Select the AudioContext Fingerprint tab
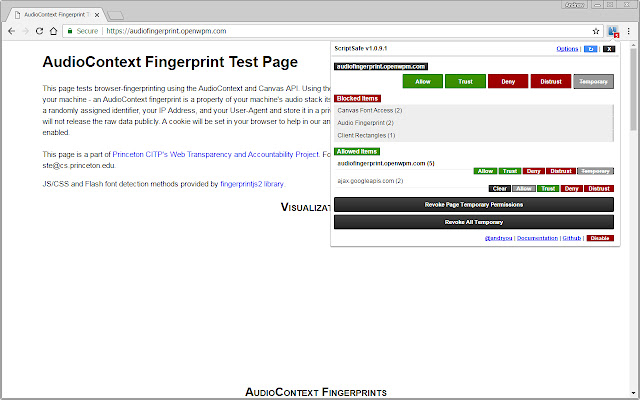Image resolution: width=640 pixels, height=400 pixels. 54,15
